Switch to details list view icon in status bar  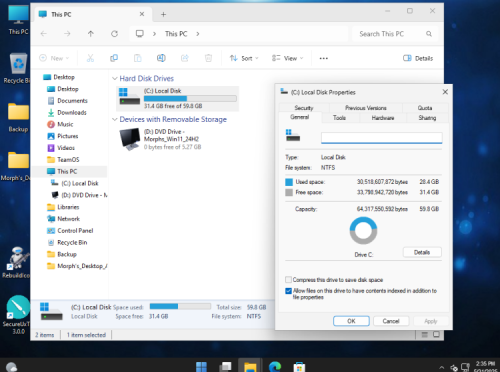[x=425, y=335]
